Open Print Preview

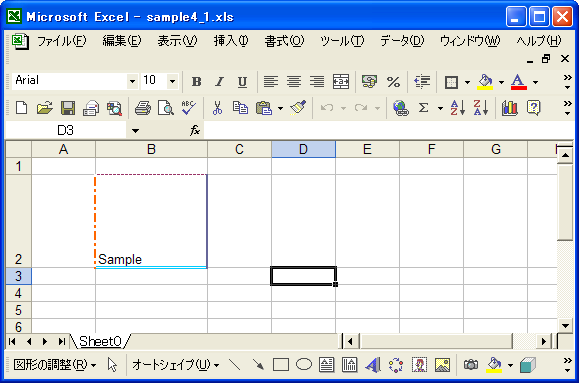tap(166, 108)
